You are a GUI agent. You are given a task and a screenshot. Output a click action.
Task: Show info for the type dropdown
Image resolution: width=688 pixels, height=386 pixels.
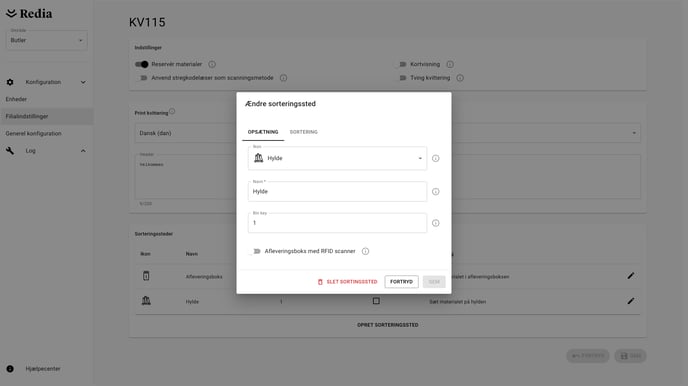pyautogui.click(x=436, y=158)
